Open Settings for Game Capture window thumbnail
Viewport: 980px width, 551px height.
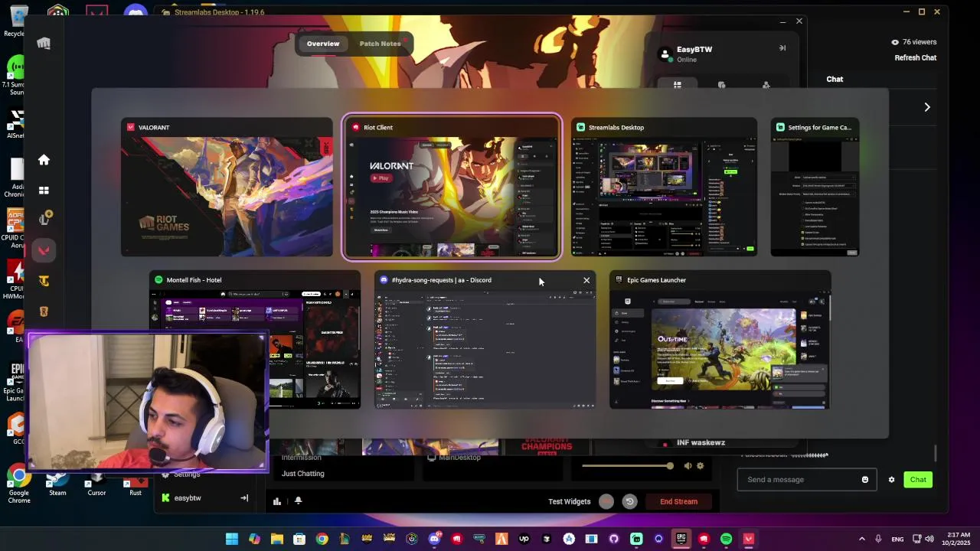pos(815,187)
